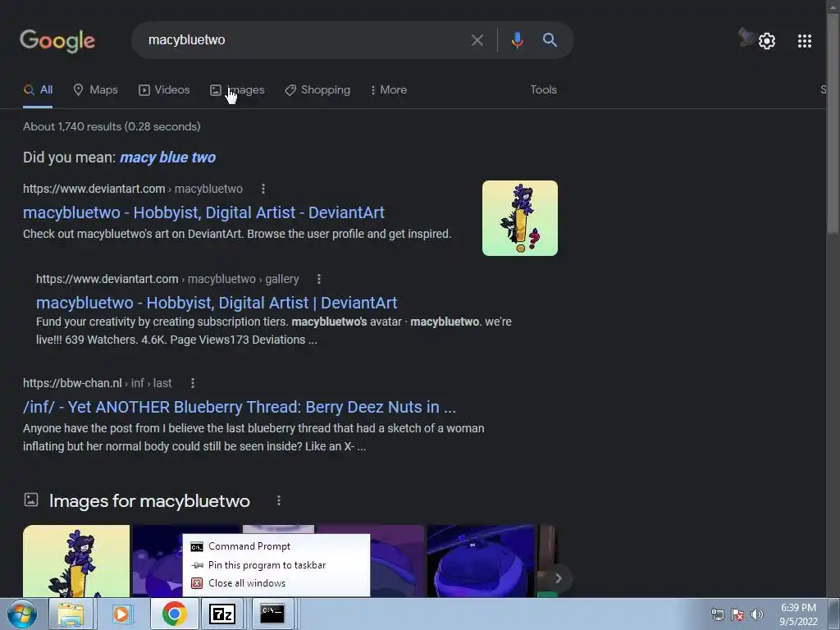Click the volume speaker tray icon
Image resolution: width=840 pixels, height=630 pixels.
pyautogui.click(x=757, y=614)
